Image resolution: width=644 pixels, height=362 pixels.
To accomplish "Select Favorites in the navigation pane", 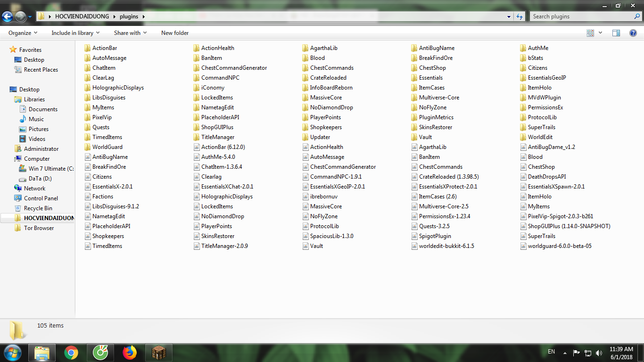I will 30,50.
